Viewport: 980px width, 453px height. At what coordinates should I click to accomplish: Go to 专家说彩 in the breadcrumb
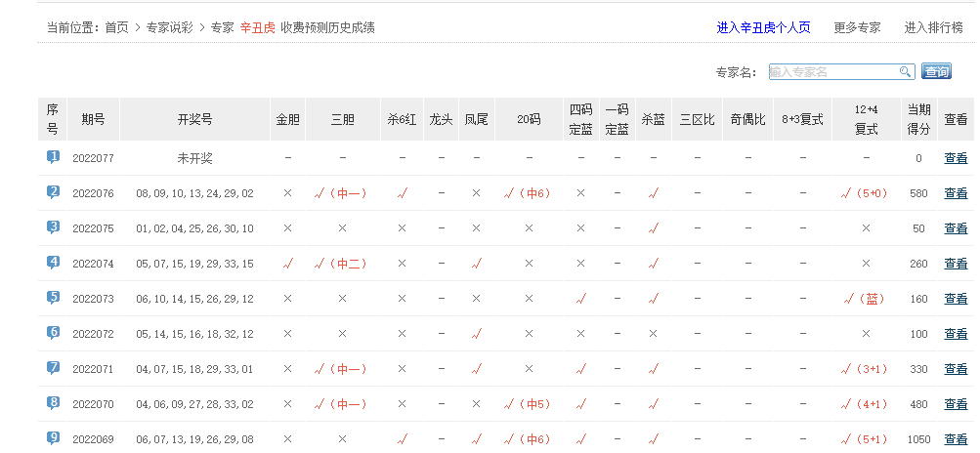click(x=171, y=27)
